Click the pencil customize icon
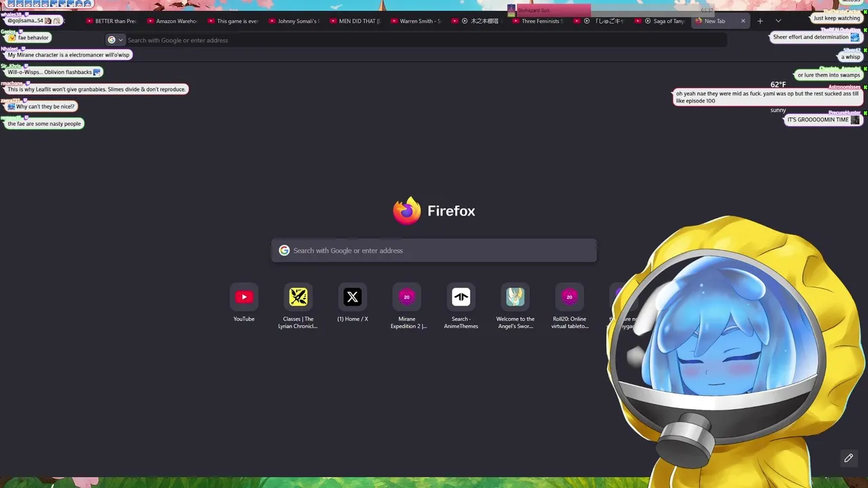Image resolution: width=868 pixels, height=488 pixels. (848, 458)
